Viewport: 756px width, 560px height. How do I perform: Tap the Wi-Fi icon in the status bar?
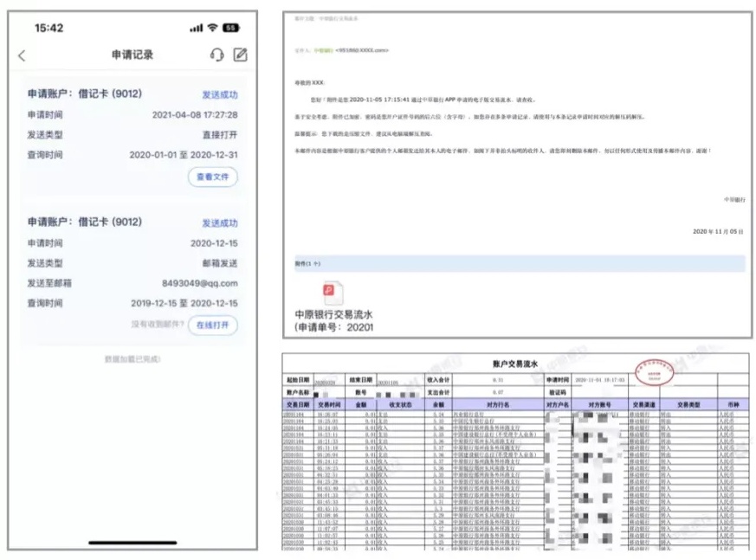tap(212, 28)
